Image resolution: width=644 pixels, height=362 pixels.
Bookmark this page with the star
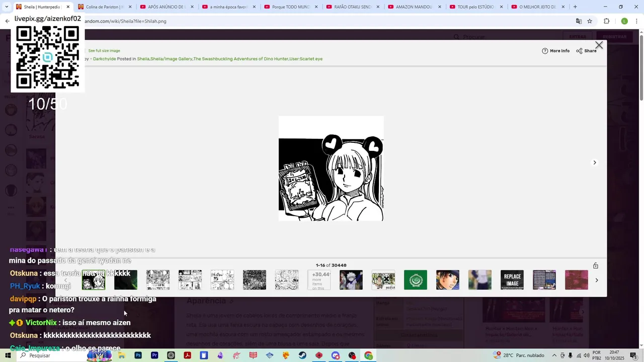[590, 21]
